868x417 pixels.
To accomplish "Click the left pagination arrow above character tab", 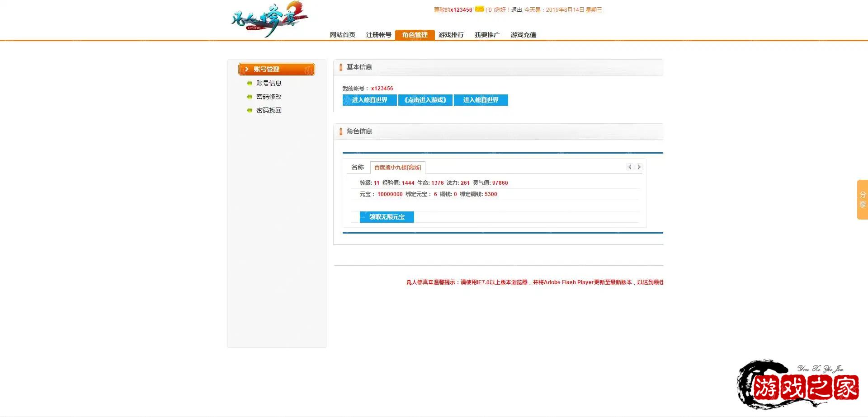I will pyautogui.click(x=630, y=167).
